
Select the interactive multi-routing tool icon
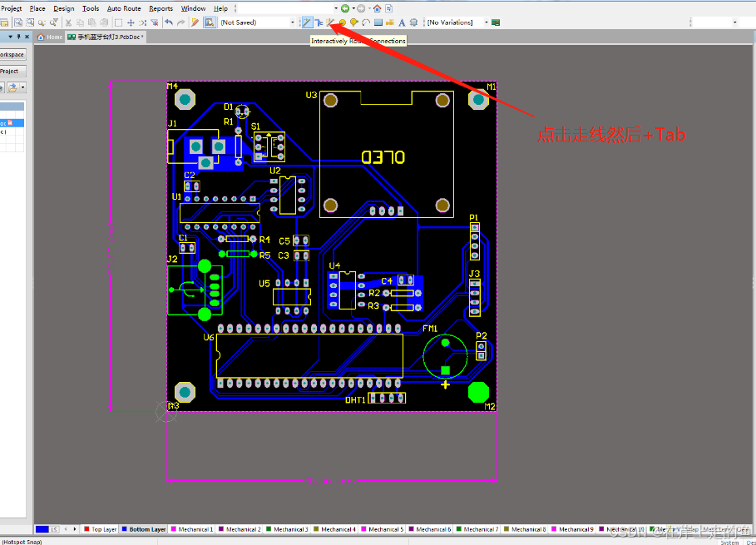point(319,22)
